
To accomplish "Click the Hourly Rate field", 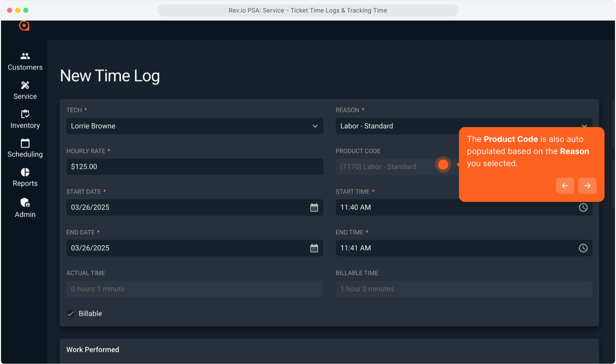I will pyautogui.click(x=194, y=167).
